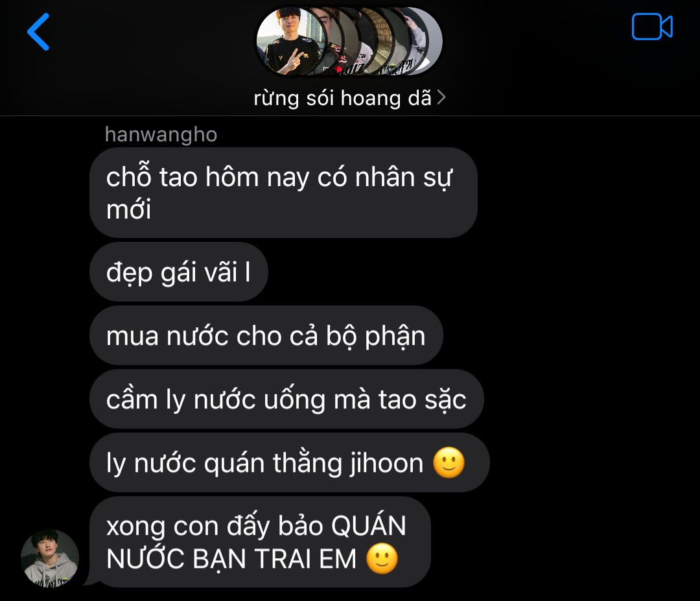Select the message starting "xong con đấy bảo"
The height and width of the screenshot is (601, 700).
pos(261,542)
